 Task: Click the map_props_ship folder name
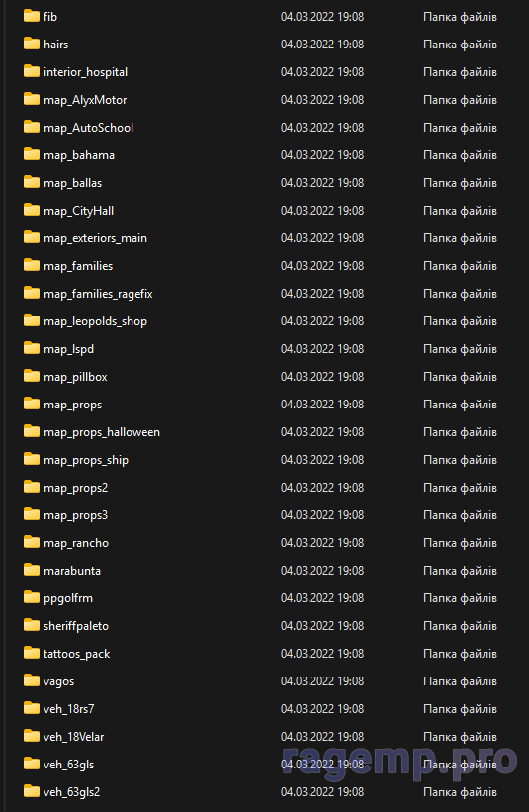pyautogui.click(x=86, y=460)
